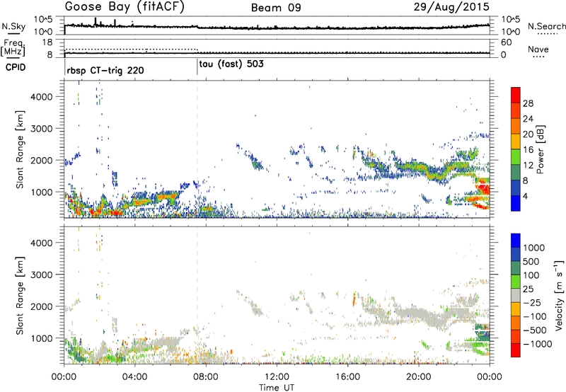Click the 'Time UT' axis label

tap(277, 388)
